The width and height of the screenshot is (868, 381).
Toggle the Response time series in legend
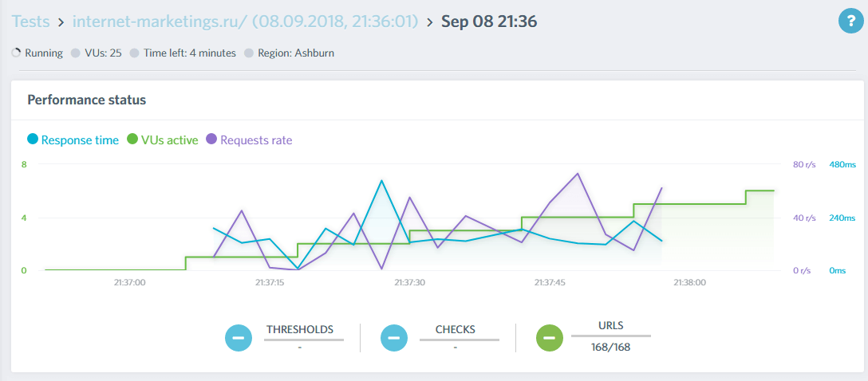80,140
